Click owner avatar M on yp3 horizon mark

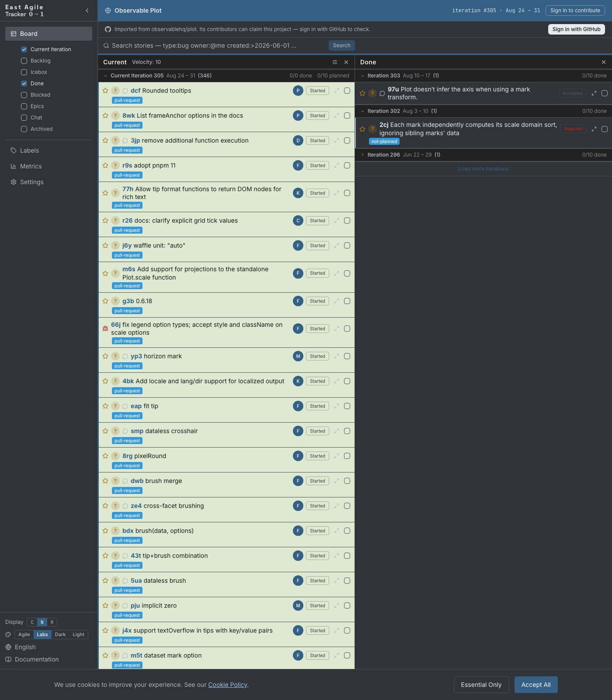(298, 356)
